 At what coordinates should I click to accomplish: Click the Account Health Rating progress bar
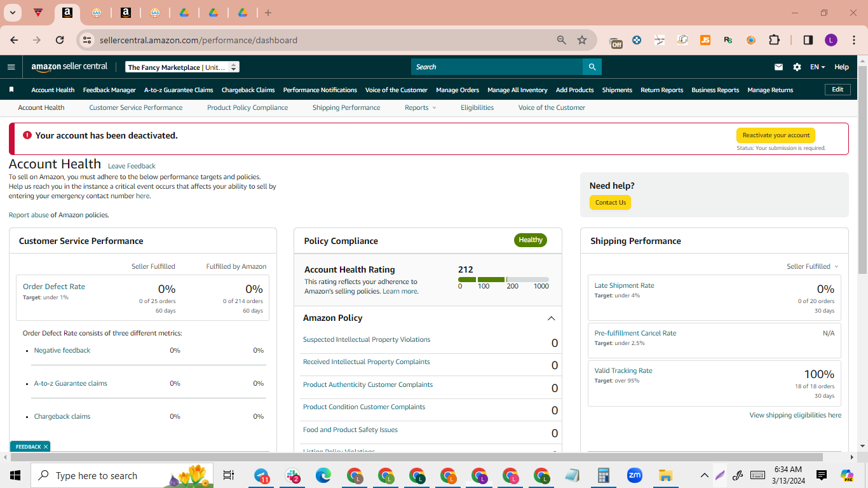click(503, 280)
